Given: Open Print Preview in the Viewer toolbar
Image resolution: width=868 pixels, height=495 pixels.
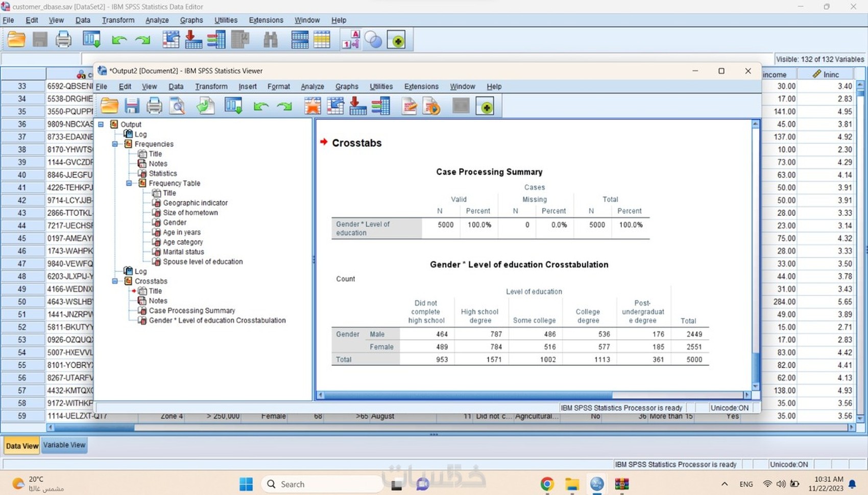Looking at the screenshot, I should coord(177,106).
